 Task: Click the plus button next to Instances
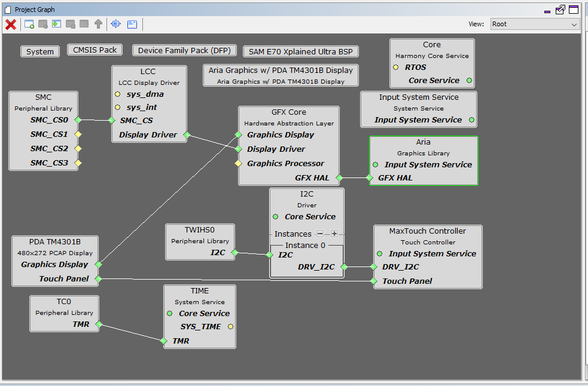pos(334,234)
